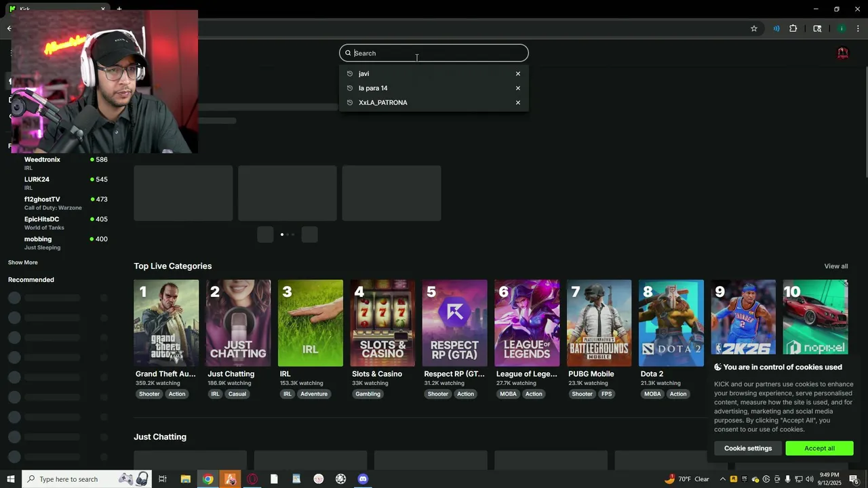This screenshot has width=868, height=488.
Task: Open the weather widget showing 70°F Clear
Action: [x=686, y=479]
